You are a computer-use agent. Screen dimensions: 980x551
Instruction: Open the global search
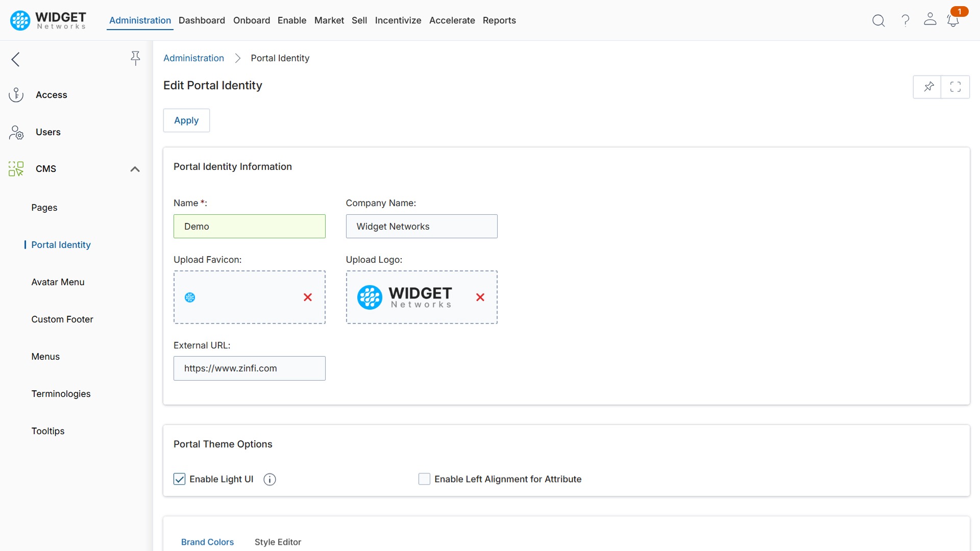coord(878,20)
